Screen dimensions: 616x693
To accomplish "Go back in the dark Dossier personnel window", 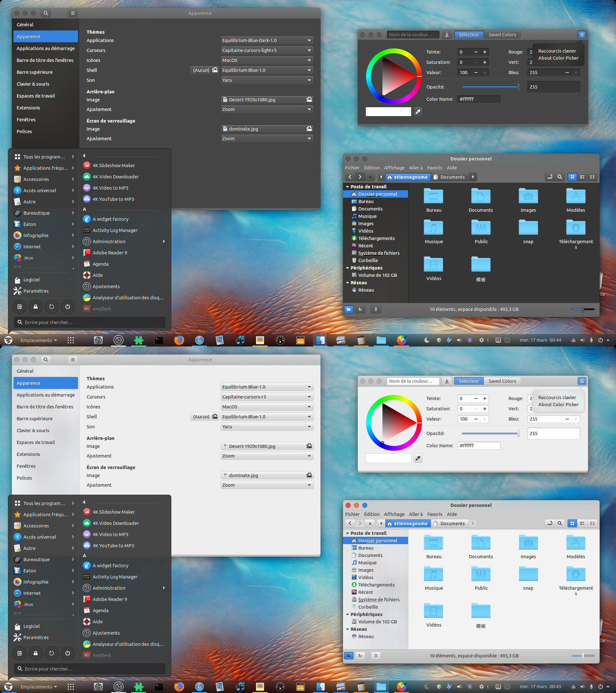I will click(350, 177).
